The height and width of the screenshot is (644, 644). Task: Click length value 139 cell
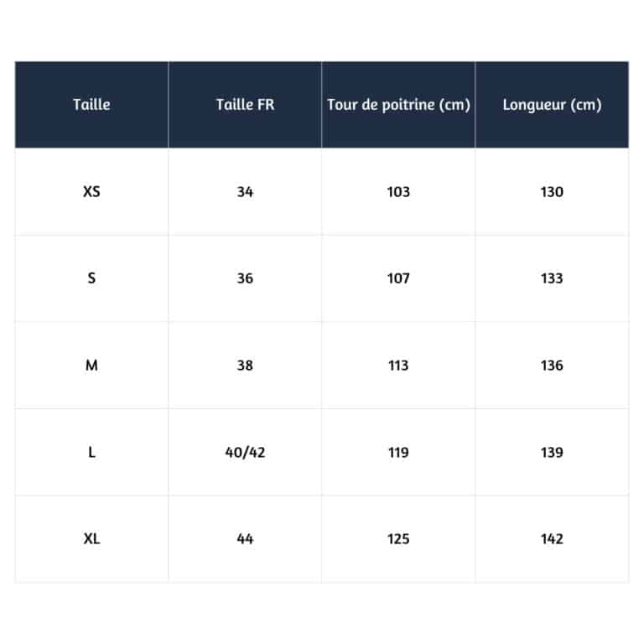point(552,453)
